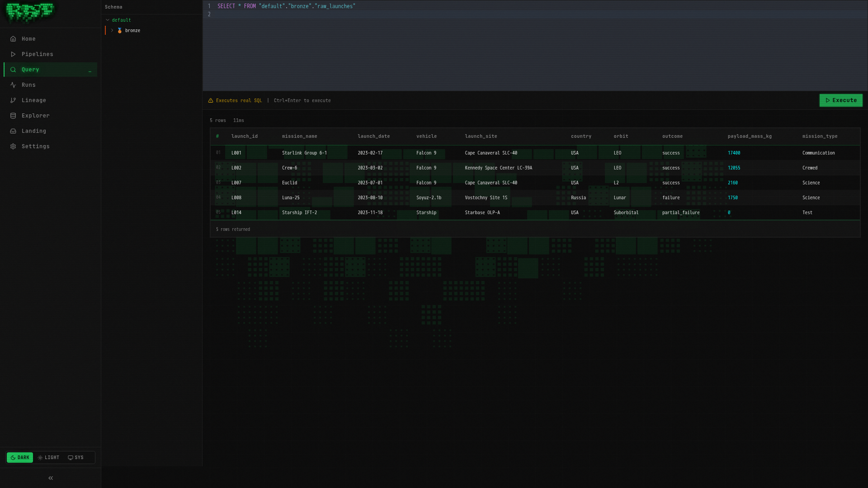Open Landing inbox icon
This screenshot has width=868, height=488.
coord(13,131)
